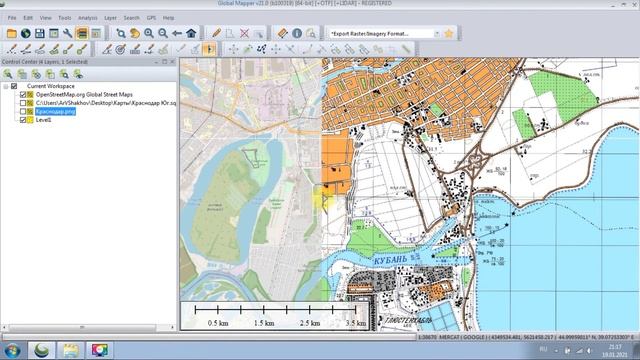The image size is (640, 360).
Task: Open the Help menu
Action: tap(168, 18)
